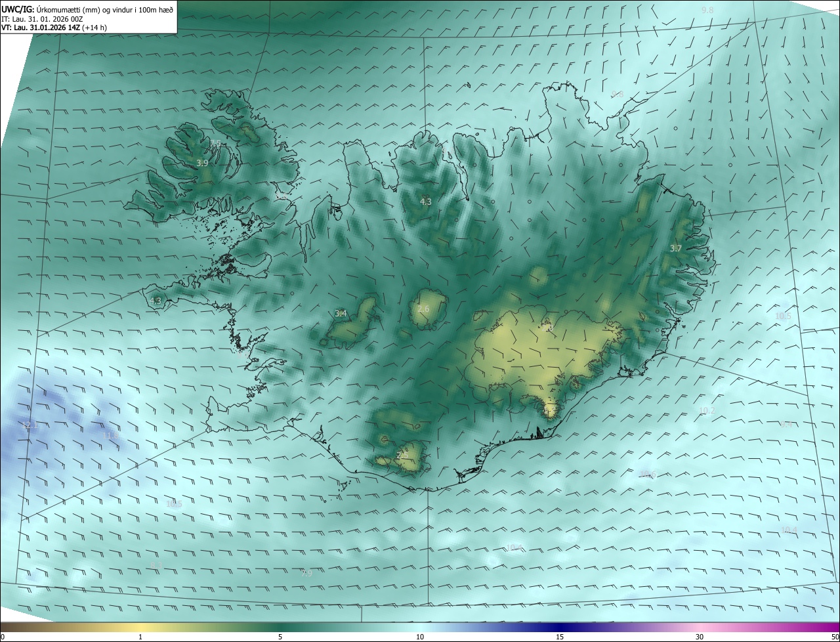Click the 11.8 value label

point(111,435)
